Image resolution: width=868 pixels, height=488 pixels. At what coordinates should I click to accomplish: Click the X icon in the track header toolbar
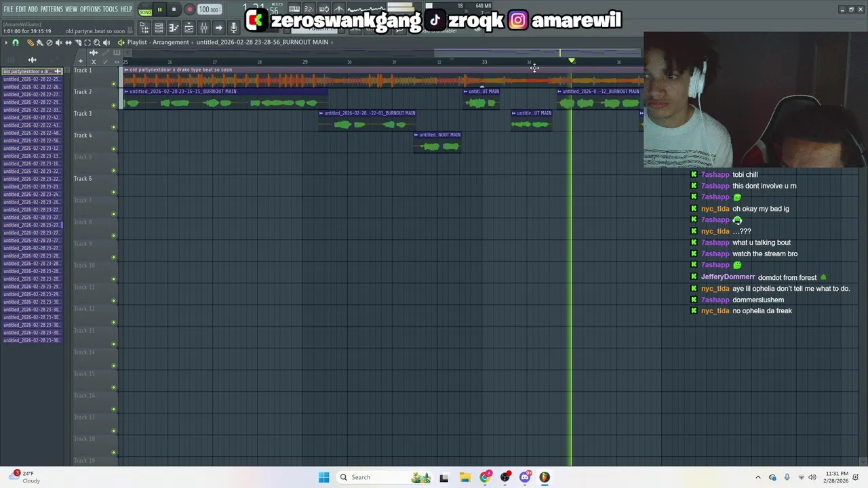click(x=94, y=62)
